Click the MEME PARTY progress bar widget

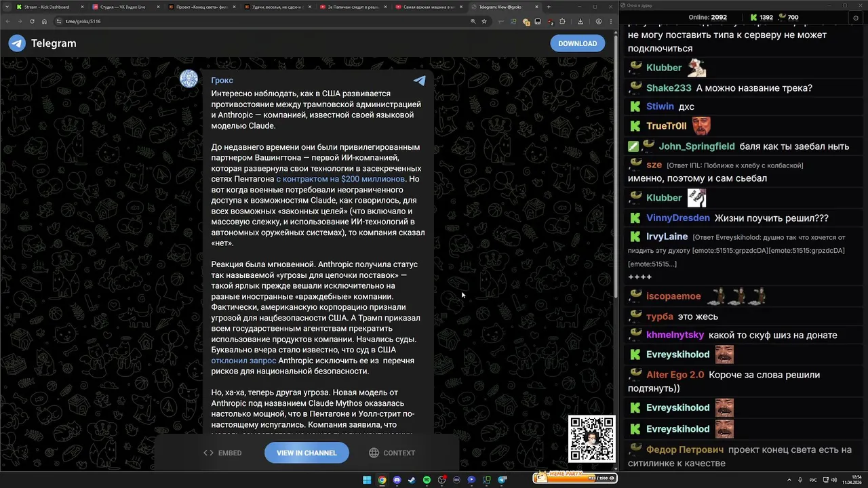tap(574, 477)
